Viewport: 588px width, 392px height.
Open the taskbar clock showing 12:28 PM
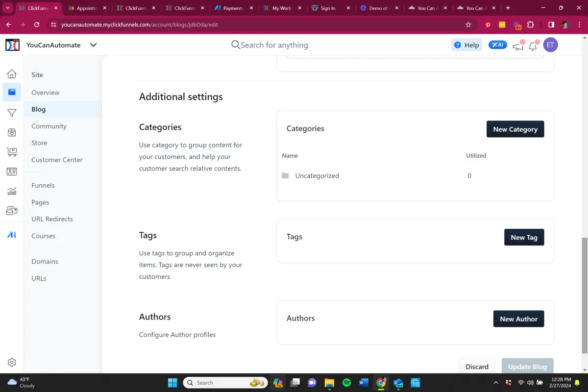pyautogui.click(x=561, y=383)
